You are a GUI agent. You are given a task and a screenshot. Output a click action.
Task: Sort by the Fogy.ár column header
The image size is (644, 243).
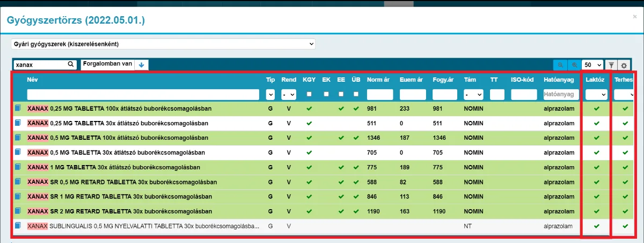443,80
